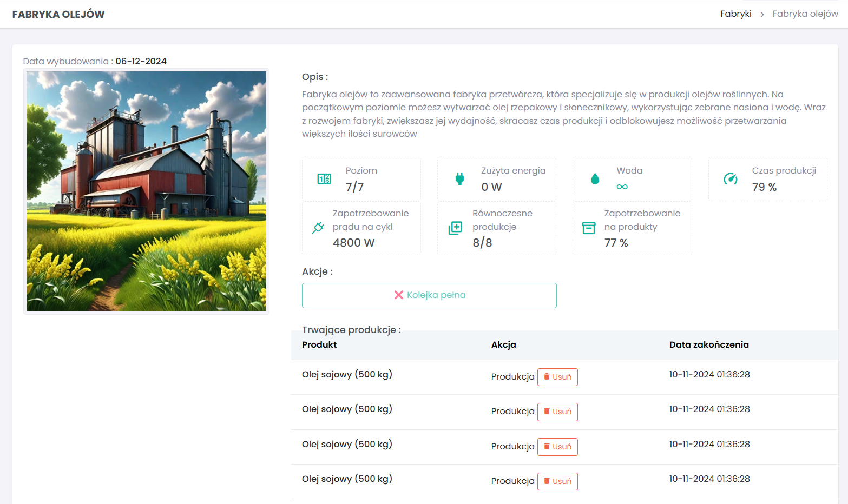Click the red X icon in Kolejka pełna

(399, 295)
